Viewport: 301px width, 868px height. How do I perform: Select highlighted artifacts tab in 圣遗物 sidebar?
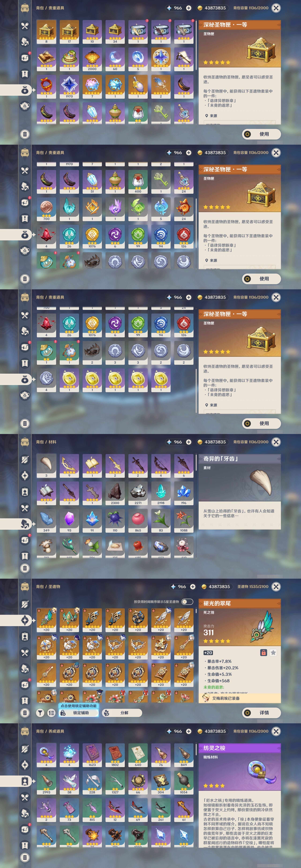click(x=25, y=620)
